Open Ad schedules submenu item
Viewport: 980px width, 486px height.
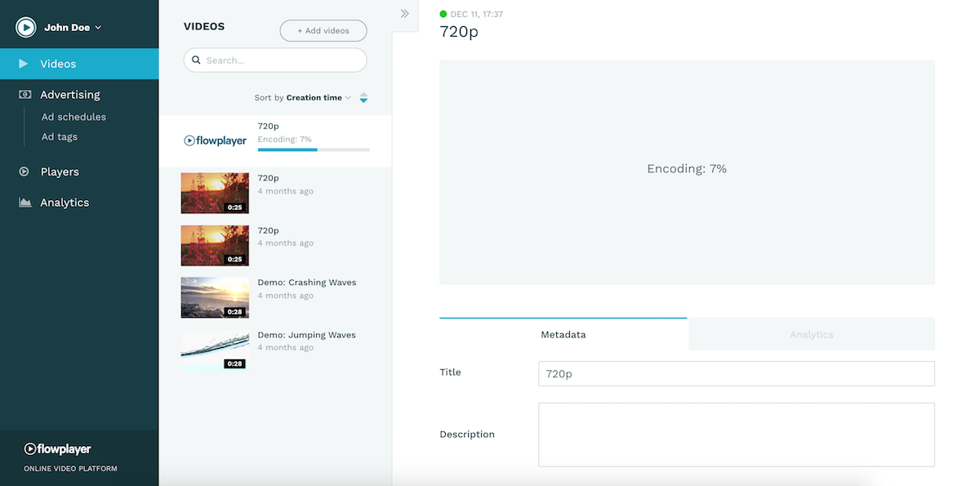[73, 117]
